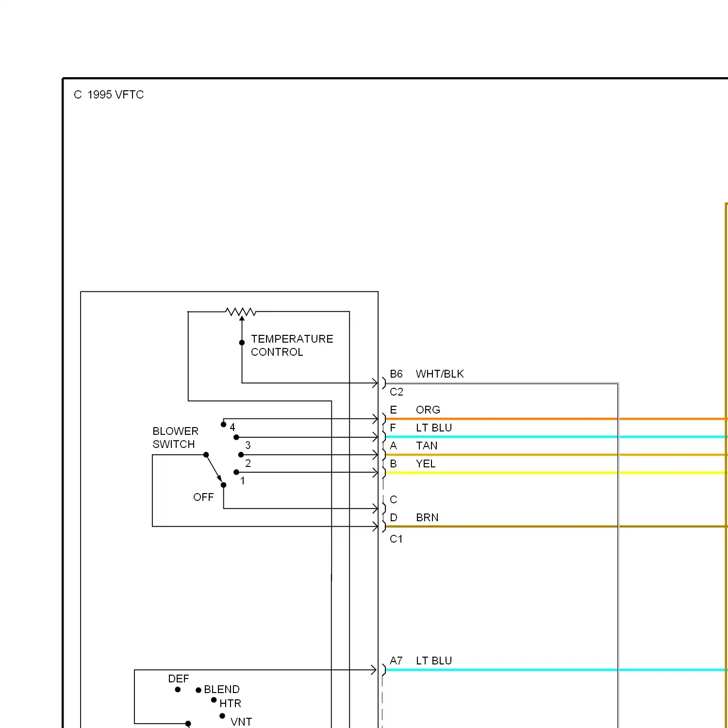Select the 'TEMPERATURE CONTROL' label
The image size is (728, 728).
pos(292,345)
